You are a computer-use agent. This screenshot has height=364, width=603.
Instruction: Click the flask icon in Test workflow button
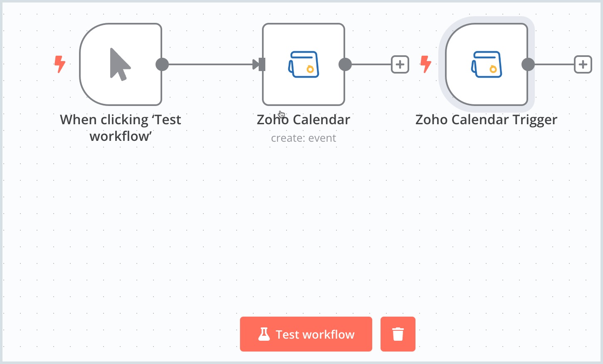coord(264,334)
